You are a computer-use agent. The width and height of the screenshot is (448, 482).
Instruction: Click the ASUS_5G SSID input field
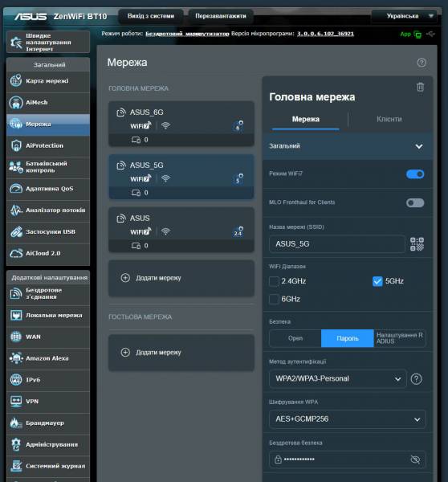tap(337, 244)
